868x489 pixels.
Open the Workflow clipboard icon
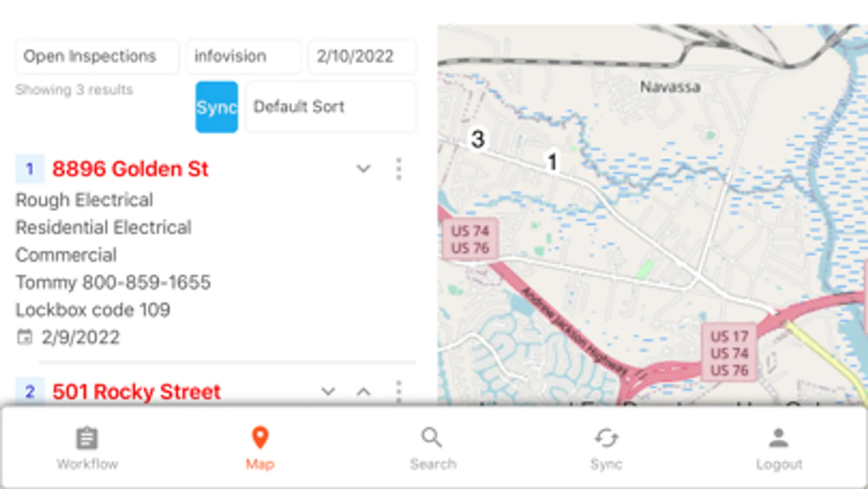pyautogui.click(x=87, y=438)
